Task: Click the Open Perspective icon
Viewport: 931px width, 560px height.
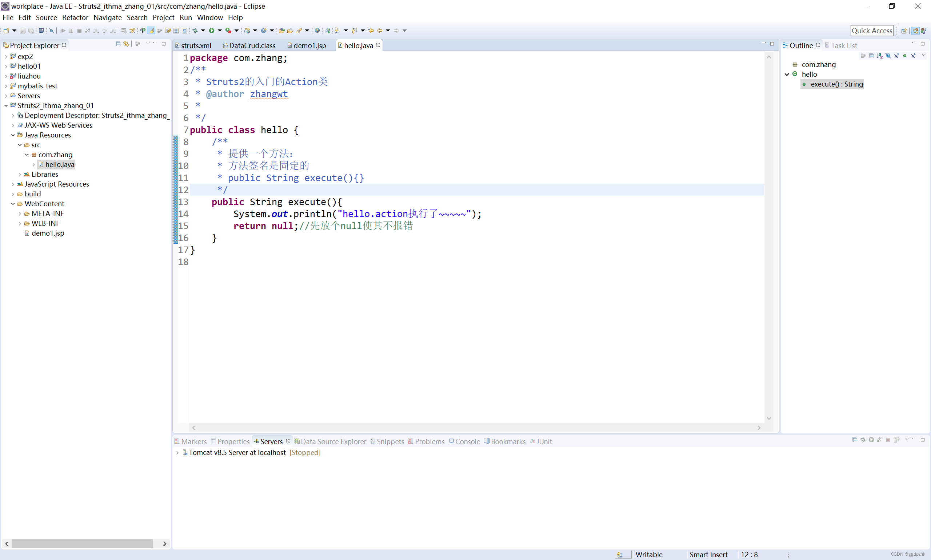Action: [904, 31]
